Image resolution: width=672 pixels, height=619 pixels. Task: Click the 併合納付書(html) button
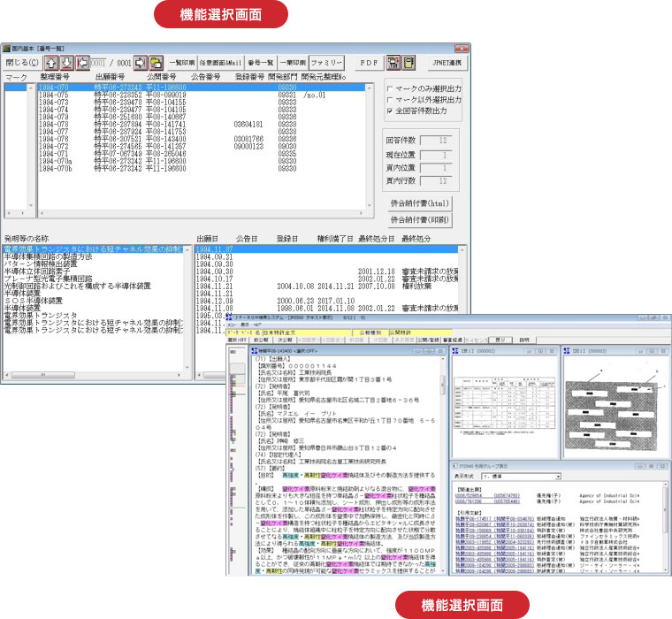(420, 203)
